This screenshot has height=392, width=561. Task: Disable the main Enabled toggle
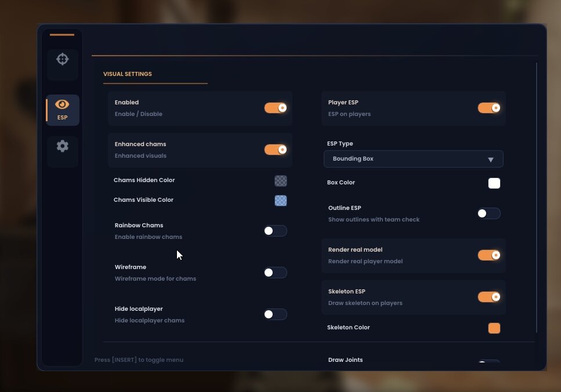276,108
